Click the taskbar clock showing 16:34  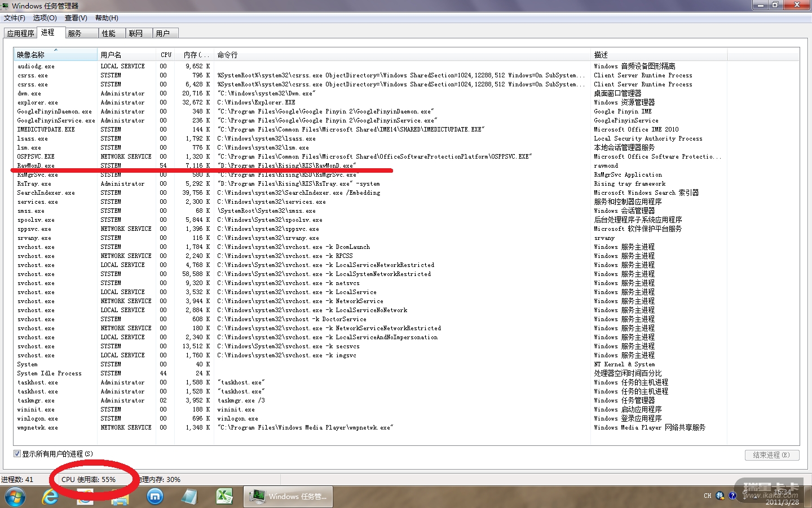pyautogui.click(x=782, y=497)
